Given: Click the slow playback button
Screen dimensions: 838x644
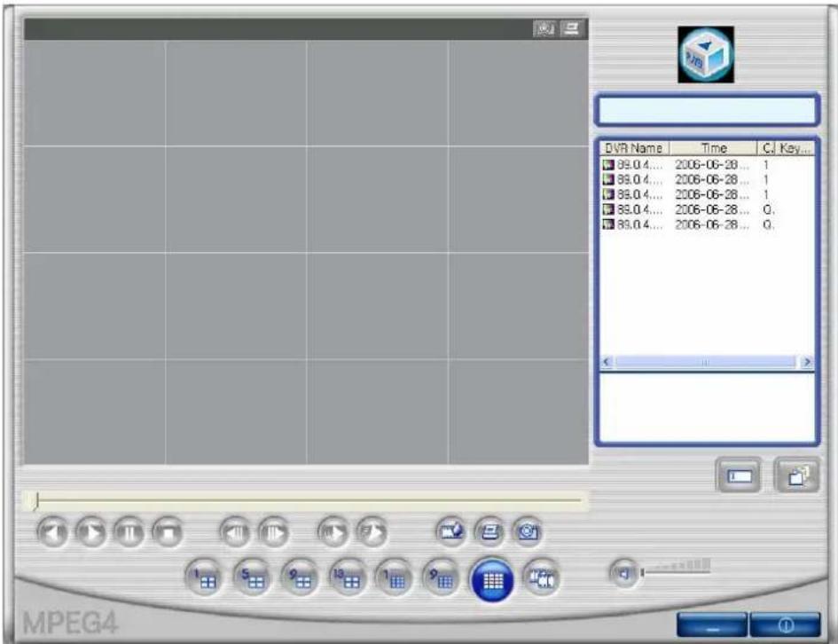Looking at the screenshot, I should coord(333,532).
